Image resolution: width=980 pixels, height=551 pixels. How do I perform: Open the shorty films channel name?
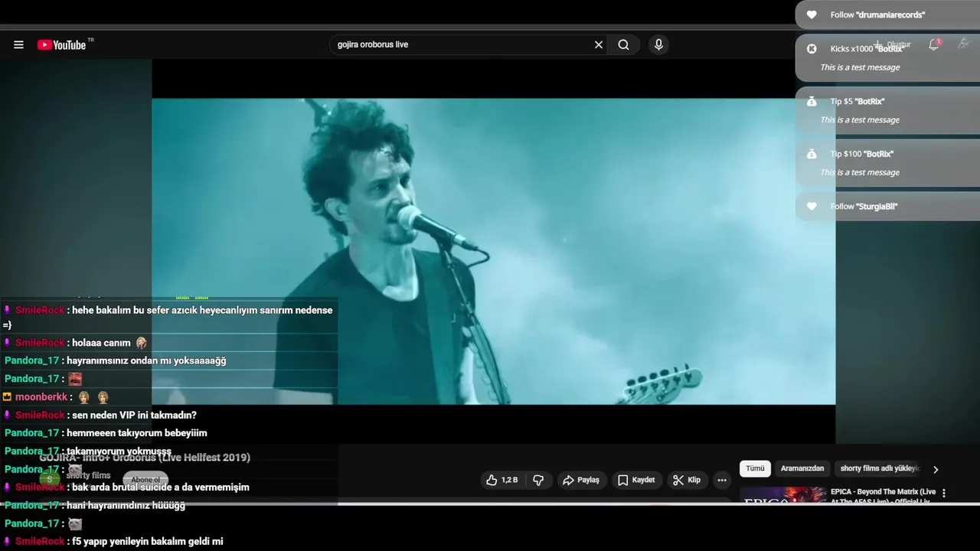[88, 475]
